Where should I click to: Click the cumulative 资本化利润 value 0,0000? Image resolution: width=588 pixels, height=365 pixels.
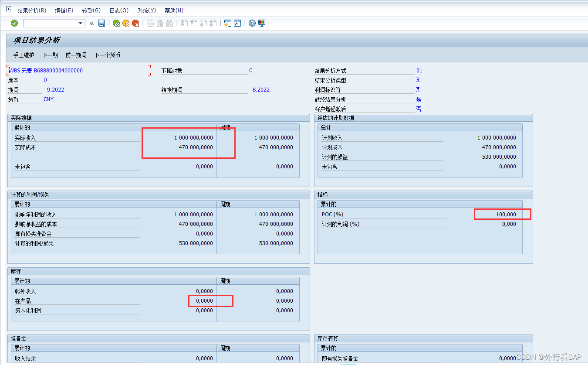coord(204,310)
